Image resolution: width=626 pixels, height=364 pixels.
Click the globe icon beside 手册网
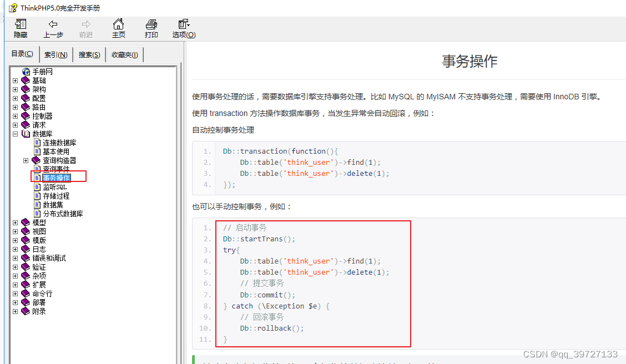tap(26, 72)
